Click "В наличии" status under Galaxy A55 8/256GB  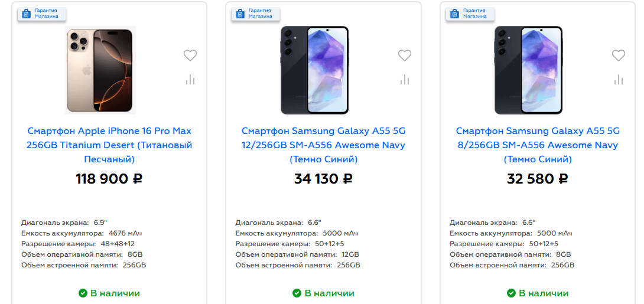[544, 293]
